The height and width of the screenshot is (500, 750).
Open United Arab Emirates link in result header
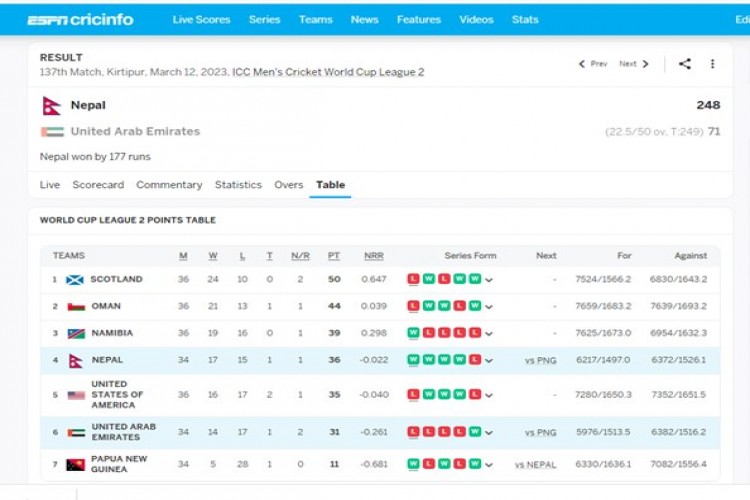pos(135,132)
